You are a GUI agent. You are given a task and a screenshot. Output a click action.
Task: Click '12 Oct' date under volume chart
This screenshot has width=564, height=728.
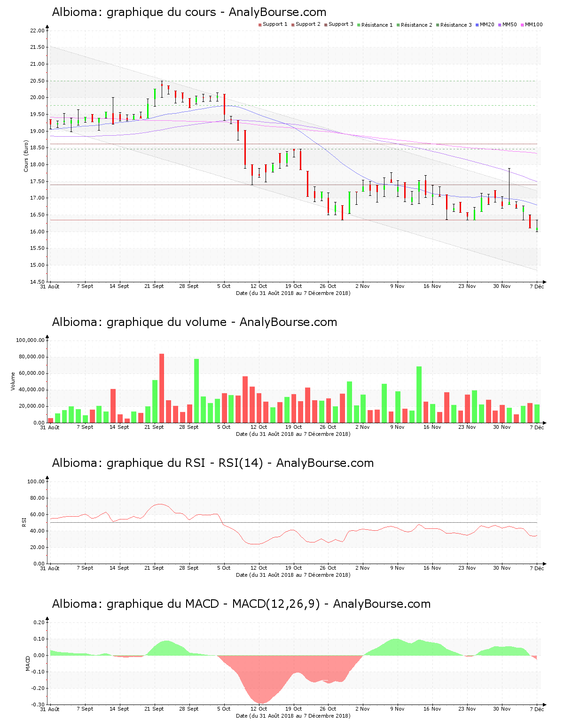click(x=258, y=427)
